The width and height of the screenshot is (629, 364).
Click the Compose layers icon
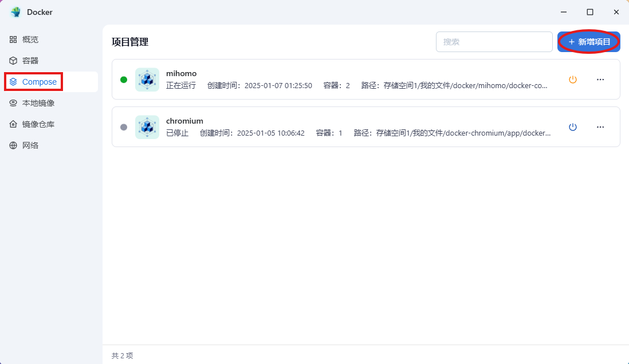click(13, 82)
